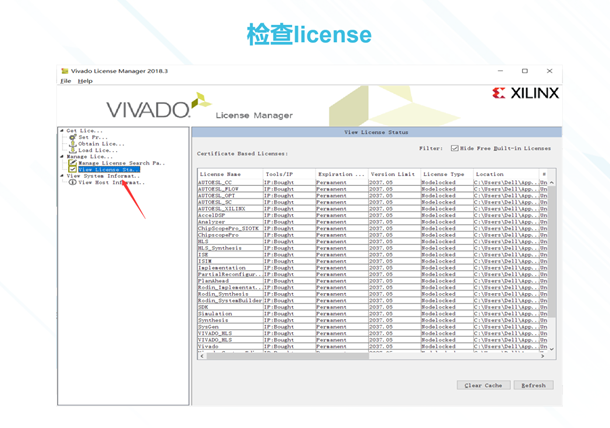Select the ISE license row

tap(372, 255)
